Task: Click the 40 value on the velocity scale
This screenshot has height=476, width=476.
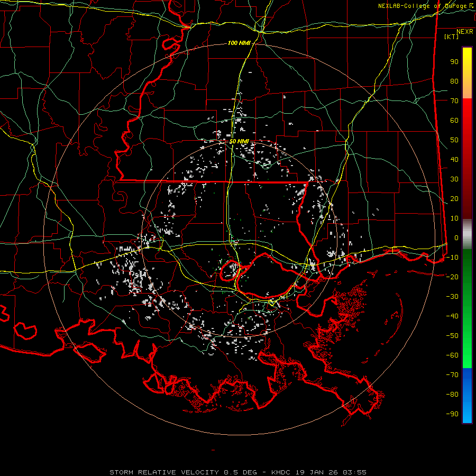Action: pyautogui.click(x=454, y=159)
